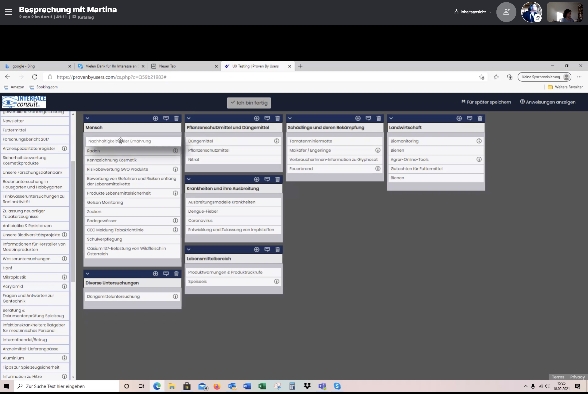Open comment icon on the Lebensmittelbereich group
The height and width of the screenshot is (394, 588).
tap(267, 249)
